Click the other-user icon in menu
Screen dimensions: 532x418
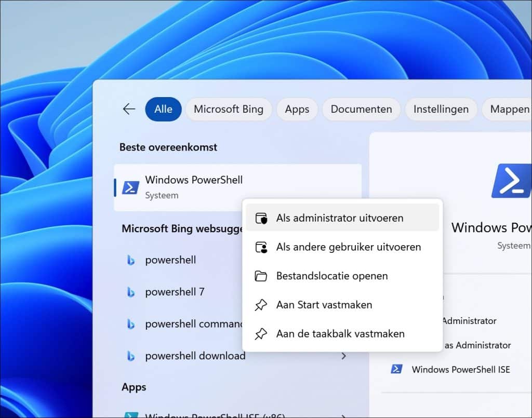coord(261,247)
